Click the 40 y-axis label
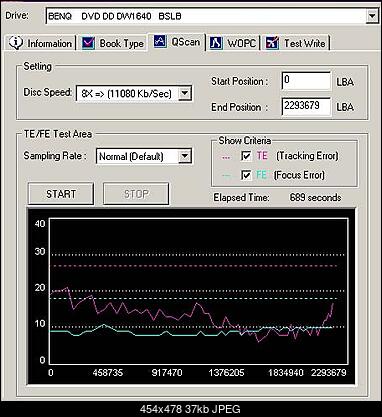 tap(40, 223)
